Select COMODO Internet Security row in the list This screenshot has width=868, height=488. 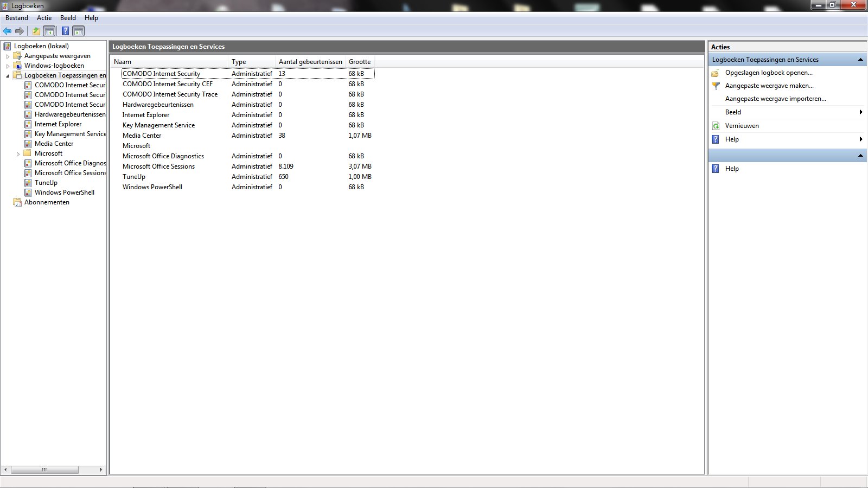pyautogui.click(x=248, y=74)
